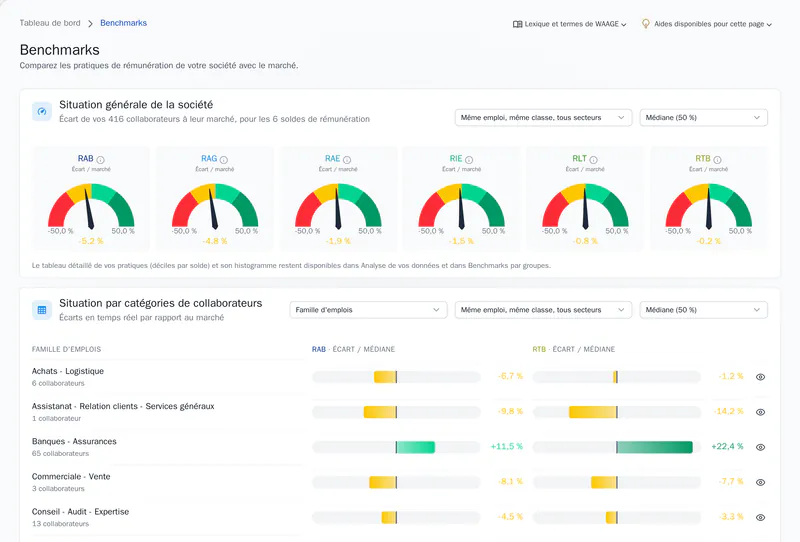800x542 pixels.
Task: Click the breadcrumb chevron after Tableau de bord
Action: point(90,23)
